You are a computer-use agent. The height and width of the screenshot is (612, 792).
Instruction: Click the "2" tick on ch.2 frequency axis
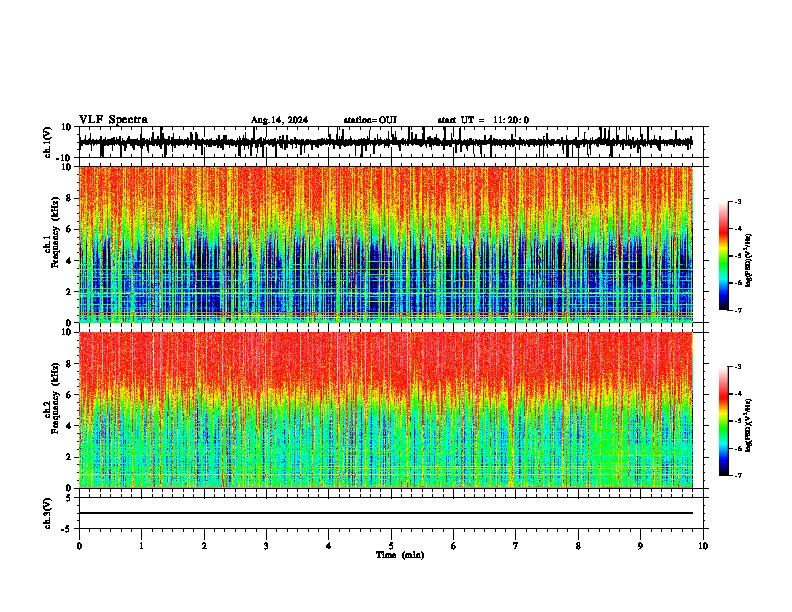pos(69,457)
